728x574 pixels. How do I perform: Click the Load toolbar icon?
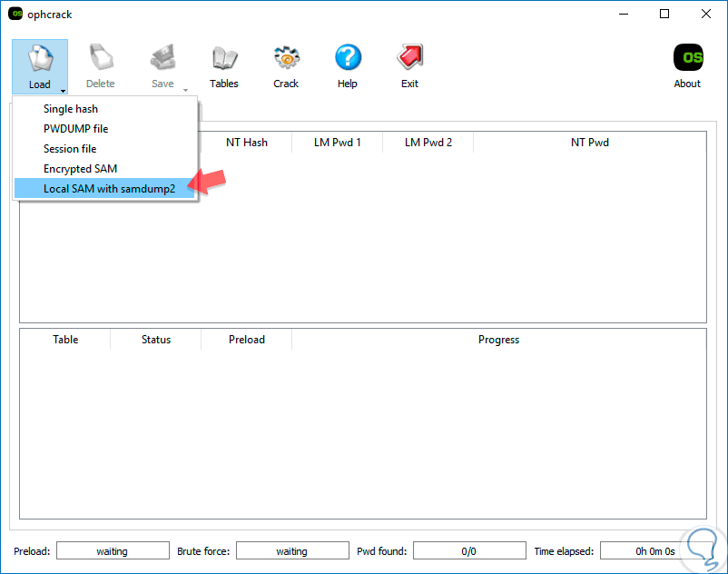(40, 58)
